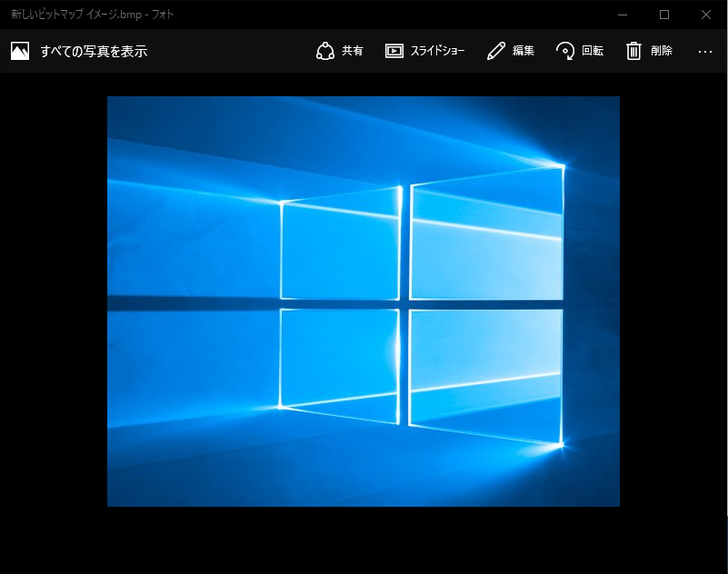Click the 共有 label

click(x=353, y=51)
